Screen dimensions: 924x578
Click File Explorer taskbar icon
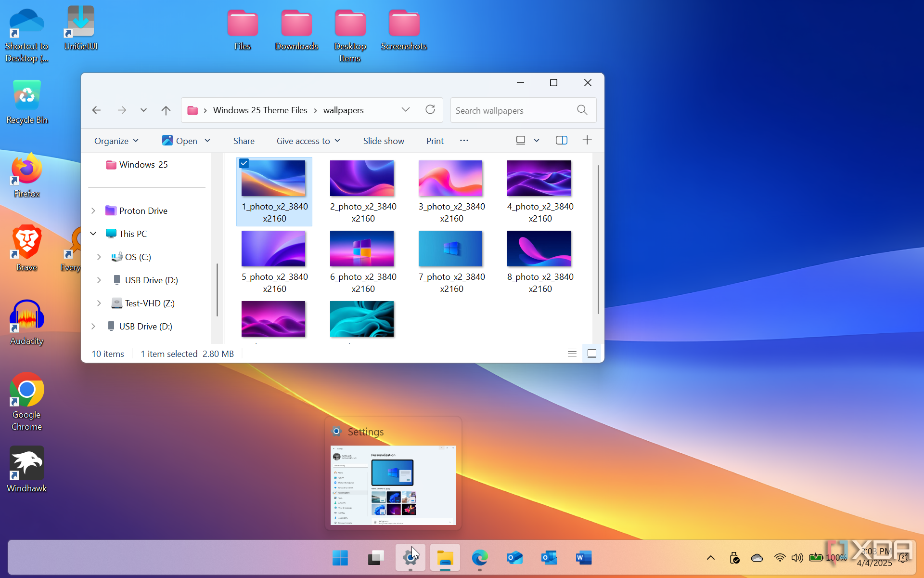pyautogui.click(x=445, y=558)
